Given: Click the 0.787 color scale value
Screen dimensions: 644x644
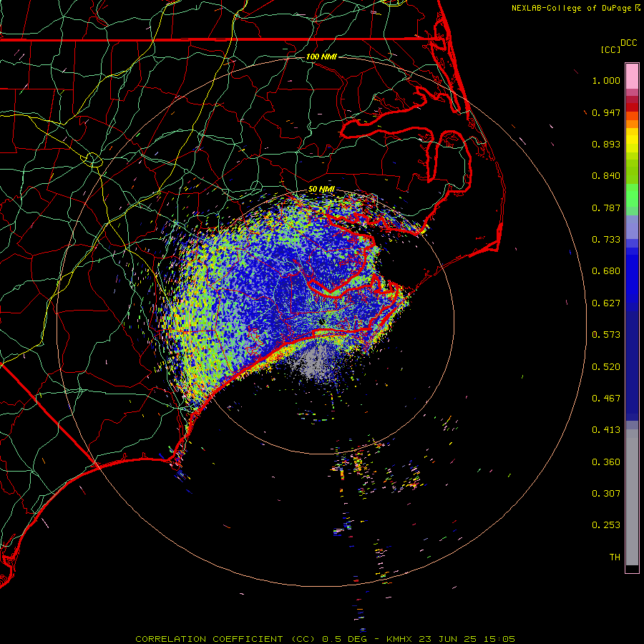Looking at the screenshot, I should coord(606,208).
